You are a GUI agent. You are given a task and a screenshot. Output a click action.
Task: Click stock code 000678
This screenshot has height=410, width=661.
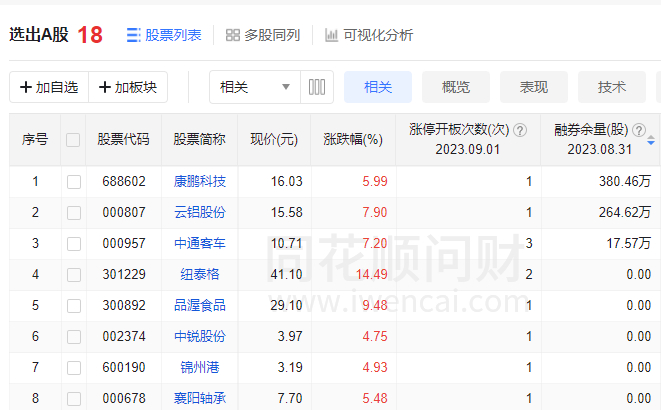click(124, 399)
